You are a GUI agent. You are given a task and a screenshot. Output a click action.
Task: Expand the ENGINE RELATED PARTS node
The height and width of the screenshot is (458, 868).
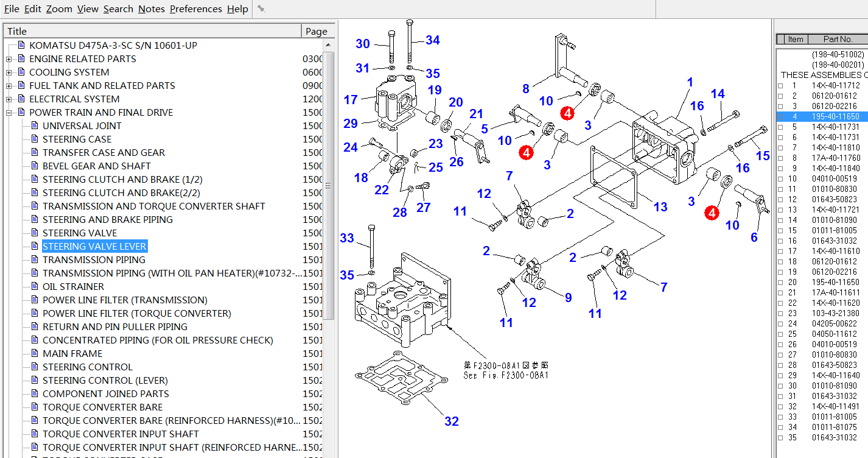click(9, 59)
